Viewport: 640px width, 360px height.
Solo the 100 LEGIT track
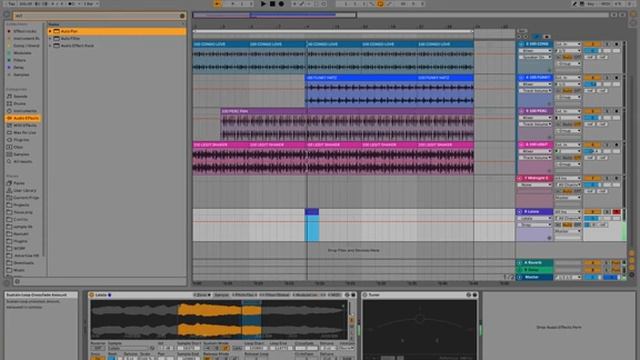607,144
